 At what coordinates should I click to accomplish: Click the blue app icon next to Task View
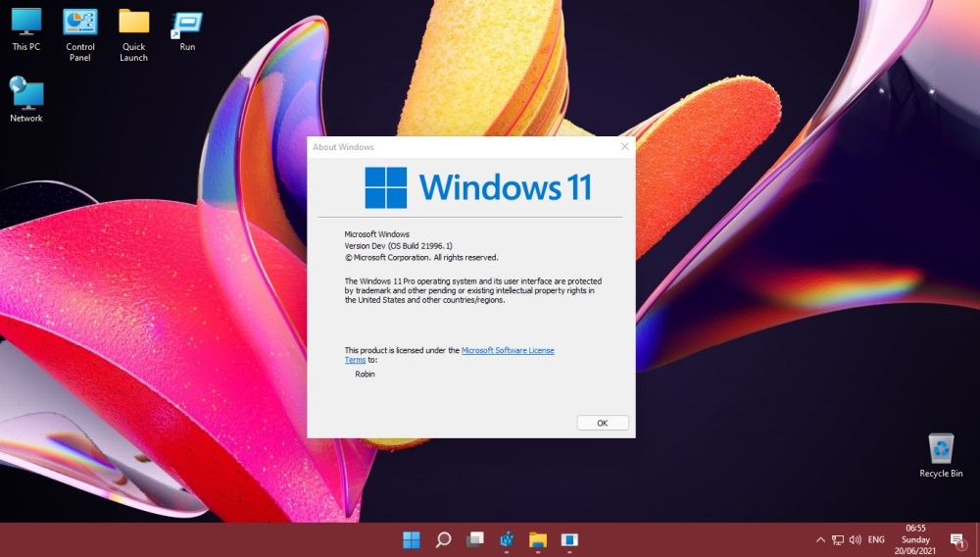point(507,539)
